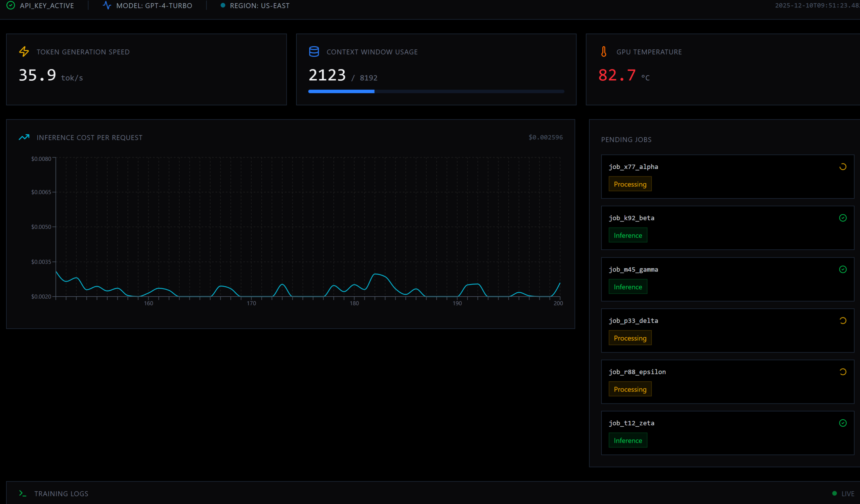860x504 pixels.
Task: Click the training logs terminal prompt icon
Action: coord(23,493)
